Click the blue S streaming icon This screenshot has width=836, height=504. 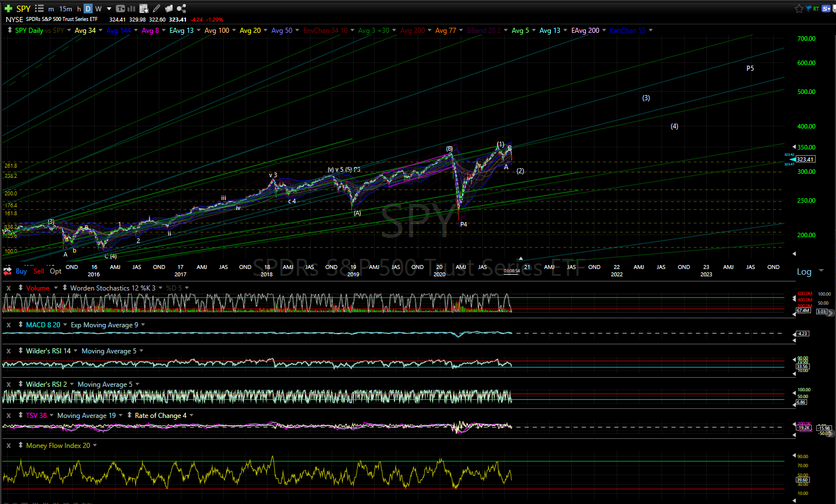point(826,8)
